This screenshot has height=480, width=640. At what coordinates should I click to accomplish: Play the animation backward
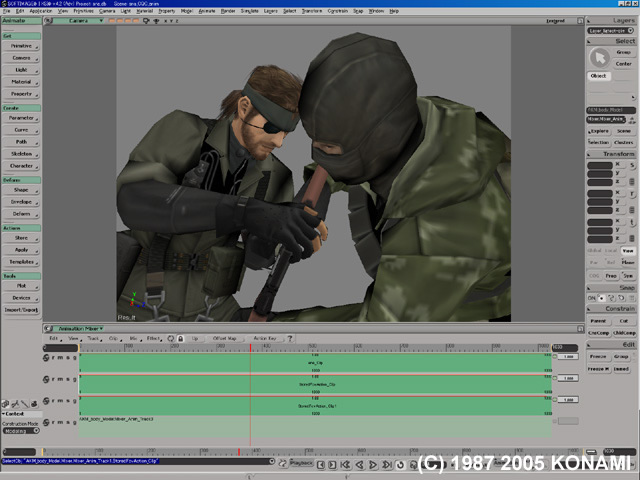tap(360, 464)
